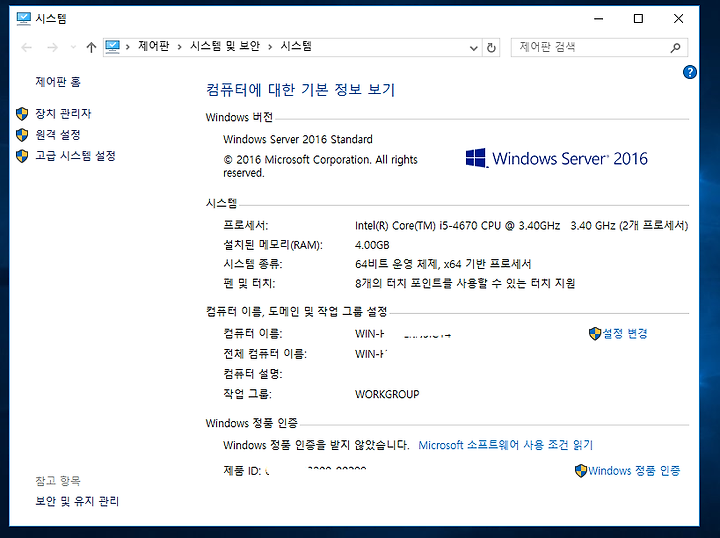The width and height of the screenshot is (720, 538).
Task: Open 보안 및 유지 관리 link
Action: coord(77,501)
